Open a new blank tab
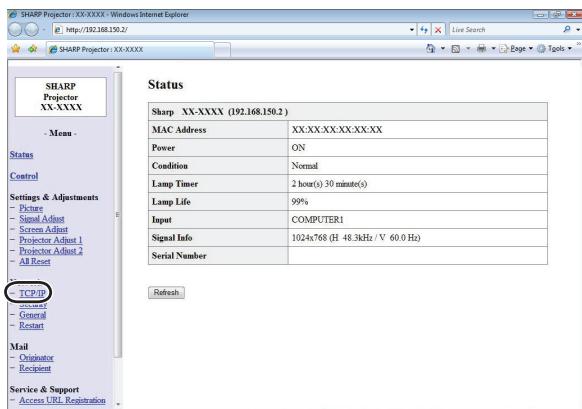The height and width of the screenshot is (409, 582). [222, 50]
